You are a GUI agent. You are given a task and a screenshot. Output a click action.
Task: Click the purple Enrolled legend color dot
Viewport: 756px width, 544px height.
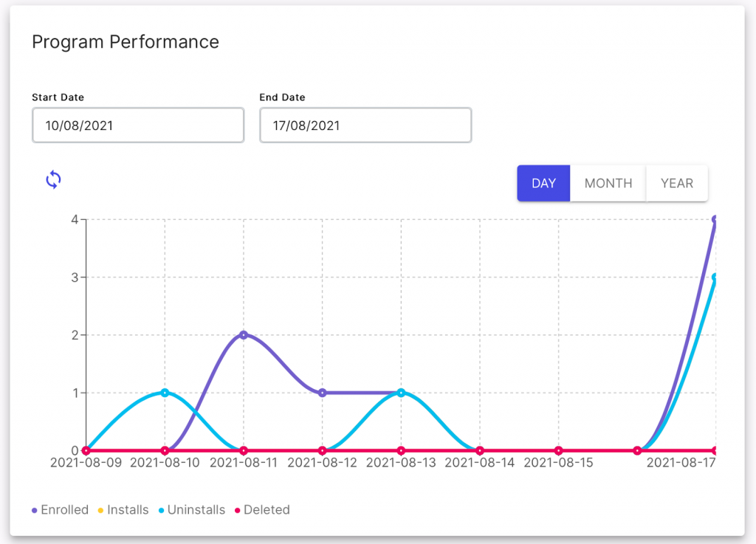point(35,509)
